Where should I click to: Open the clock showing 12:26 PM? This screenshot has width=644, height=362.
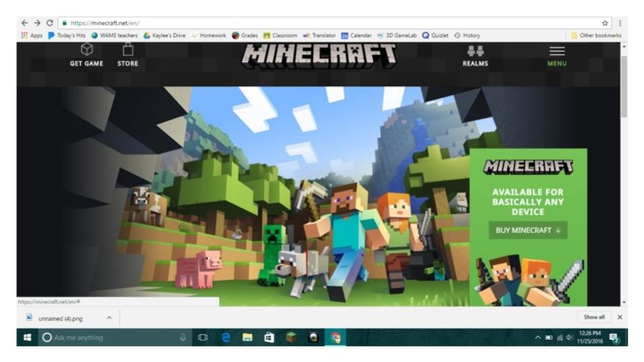click(x=590, y=338)
